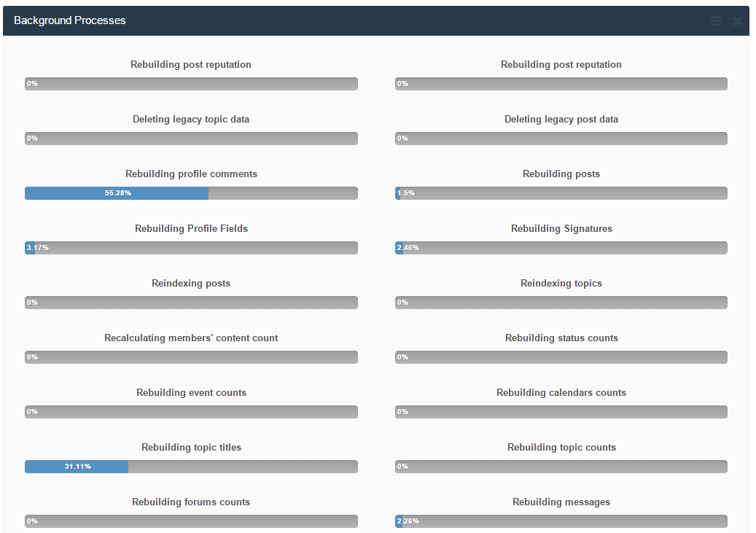Select the Reindexing posts progress bar
Screen dimensions: 756x533
[191, 303]
